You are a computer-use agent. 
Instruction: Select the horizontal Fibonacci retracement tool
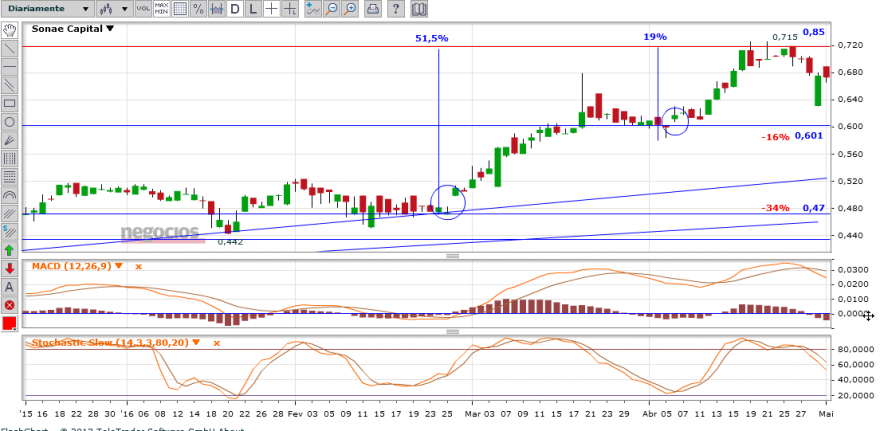pos(10,177)
